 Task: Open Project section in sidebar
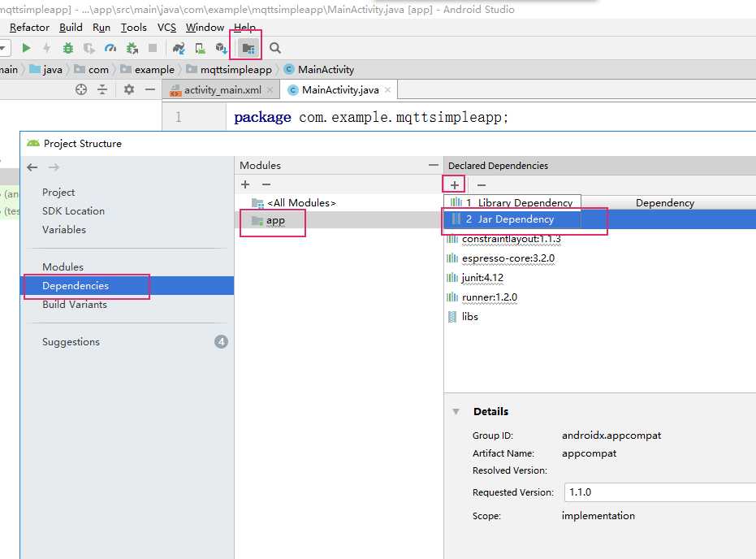58,193
